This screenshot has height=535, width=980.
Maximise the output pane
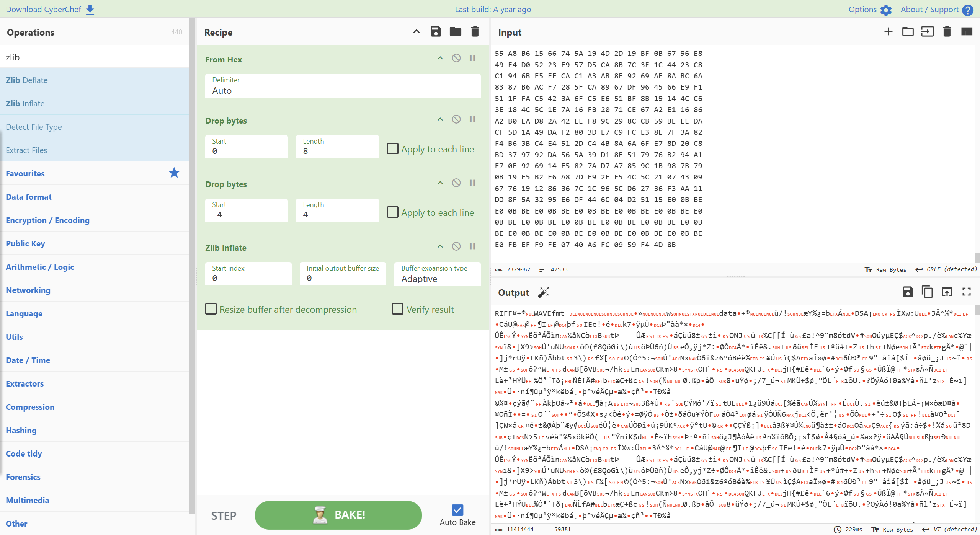pyautogui.click(x=966, y=292)
